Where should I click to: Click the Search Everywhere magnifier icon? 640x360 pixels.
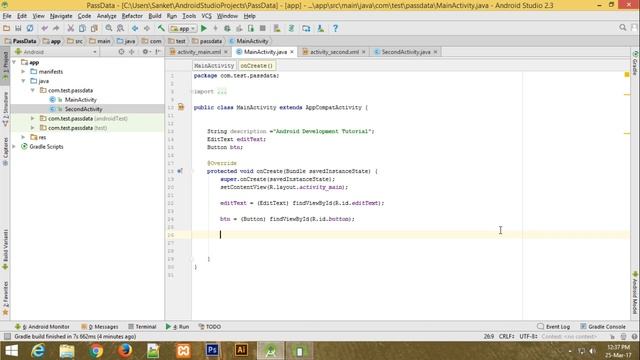coord(622,27)
